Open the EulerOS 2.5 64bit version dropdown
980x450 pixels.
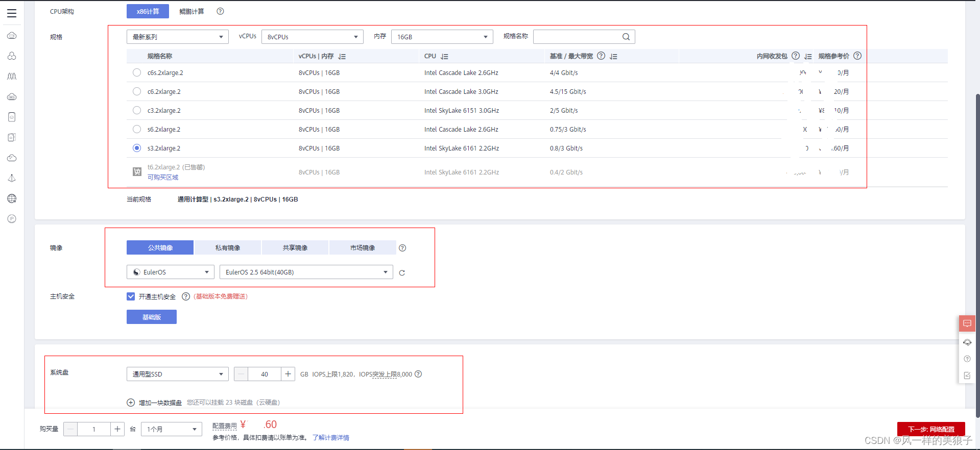coord(306,272)
